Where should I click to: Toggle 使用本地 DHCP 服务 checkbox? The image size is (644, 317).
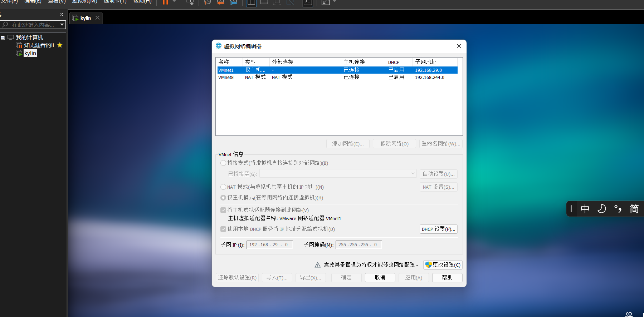click(x=223, y=229)
